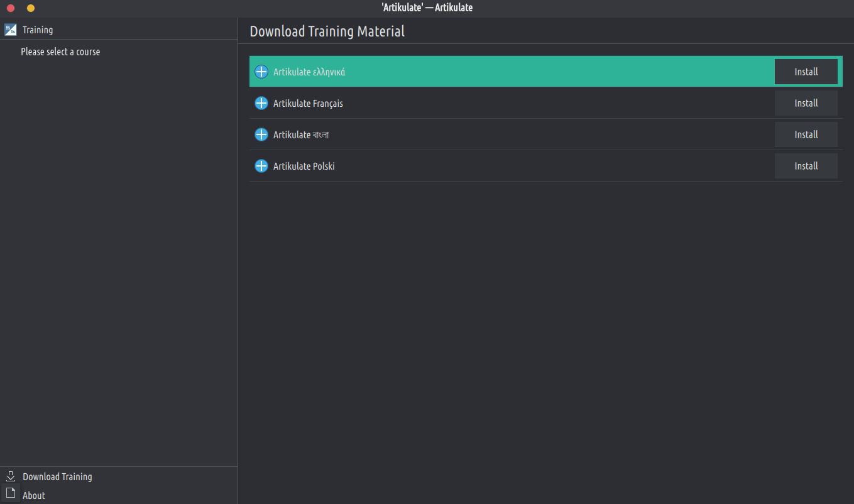Viewport: 854px width, 504px height.
Task: Select the 'Artikulate ελληνικά' row text
Action: tap(309, 72)
